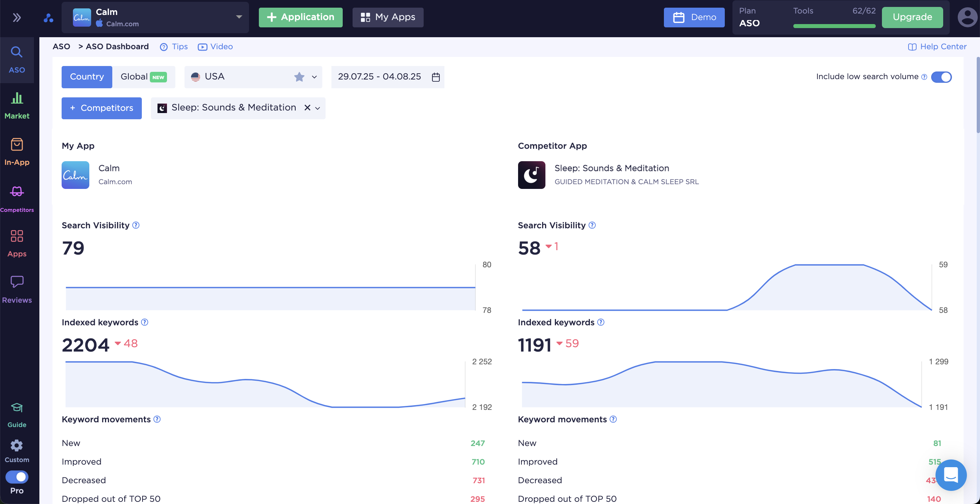Open In-App section in sidebar
Screen dimensions: 980x504
[x=17, y=152]
